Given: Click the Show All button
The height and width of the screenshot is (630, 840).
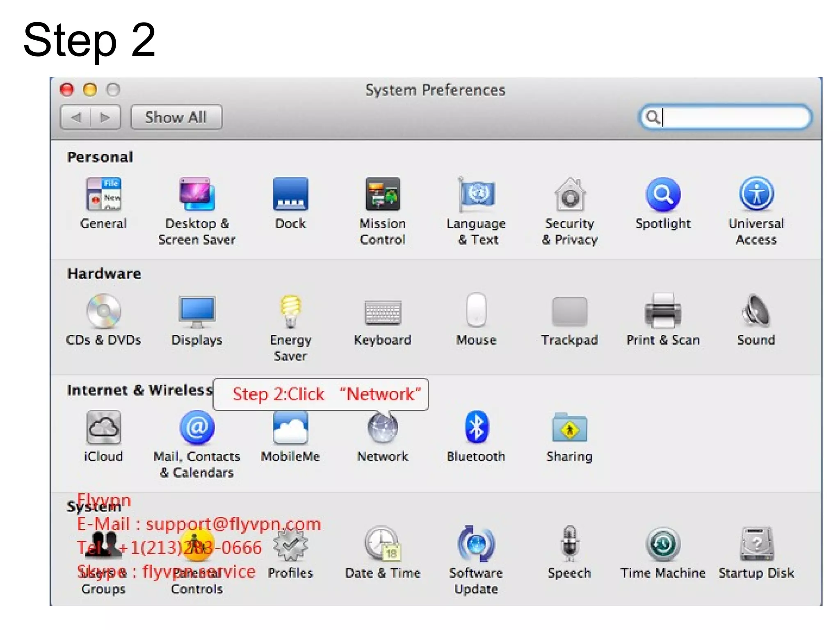Looking at the screenshot, I should (176, 118).
